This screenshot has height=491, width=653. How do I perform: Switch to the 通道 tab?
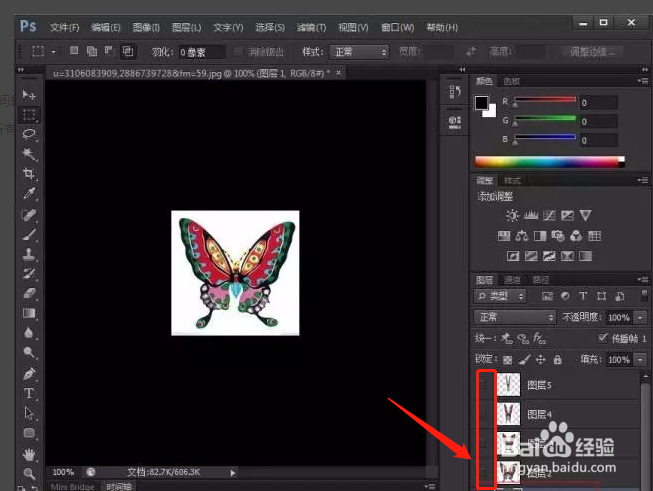pyautogui.click(x=512, y=280)
